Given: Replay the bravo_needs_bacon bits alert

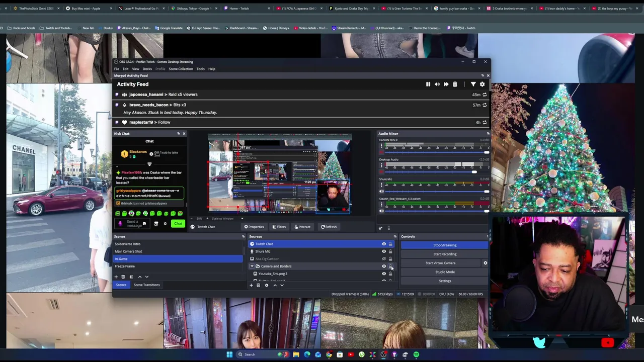Looking at the screenshot, I should tap(485, 105).
